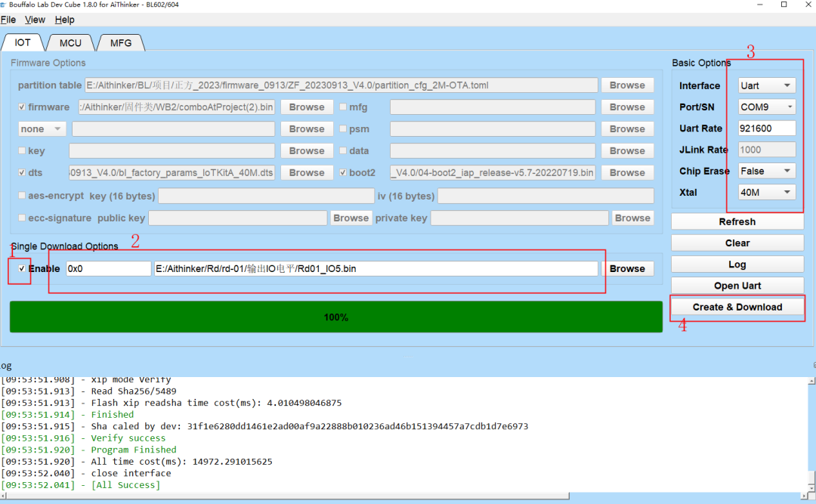Switch to the MFG tab
This screenshot has height=504, width=816.
121,43
